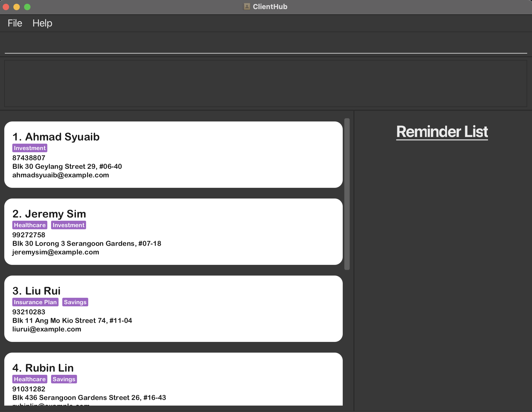Image resolution: width=532 pixels, height=412 pixels.
Task: Open the File menu
Action: [15, 23]
